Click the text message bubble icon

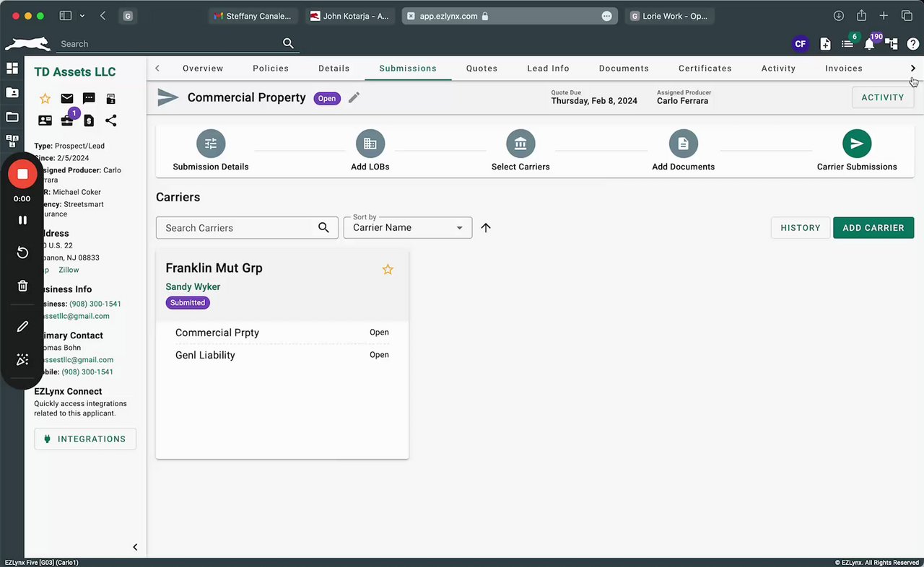click(89, 99)
